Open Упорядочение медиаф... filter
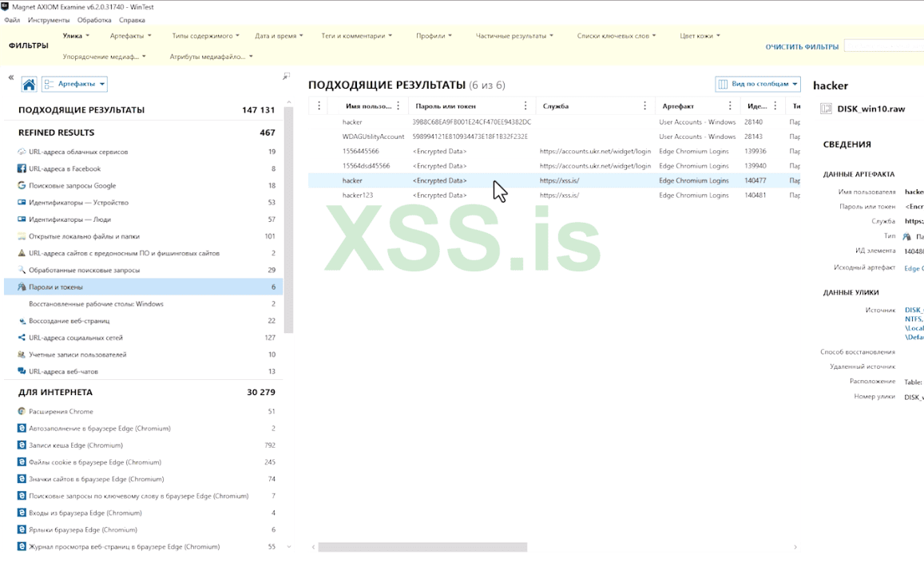The height and width of the screenshot is (578, 924). [x=104, y=57]
